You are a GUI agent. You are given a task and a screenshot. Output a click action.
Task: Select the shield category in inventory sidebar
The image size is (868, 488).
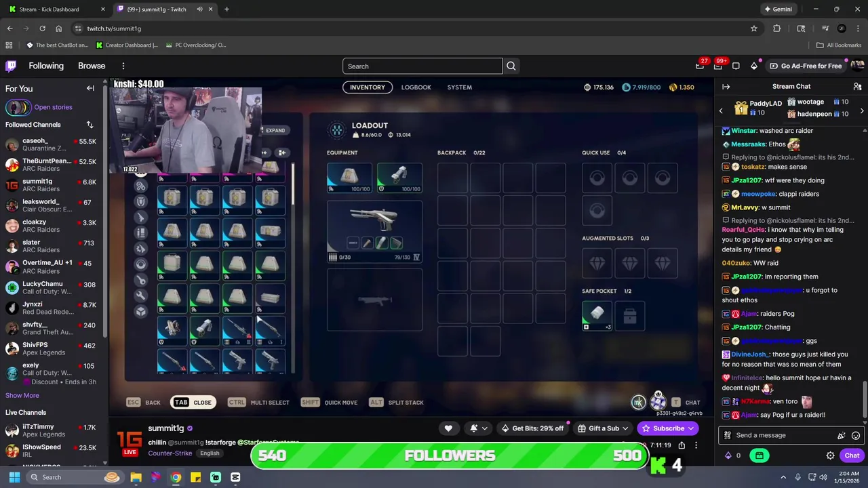point(140,201)
